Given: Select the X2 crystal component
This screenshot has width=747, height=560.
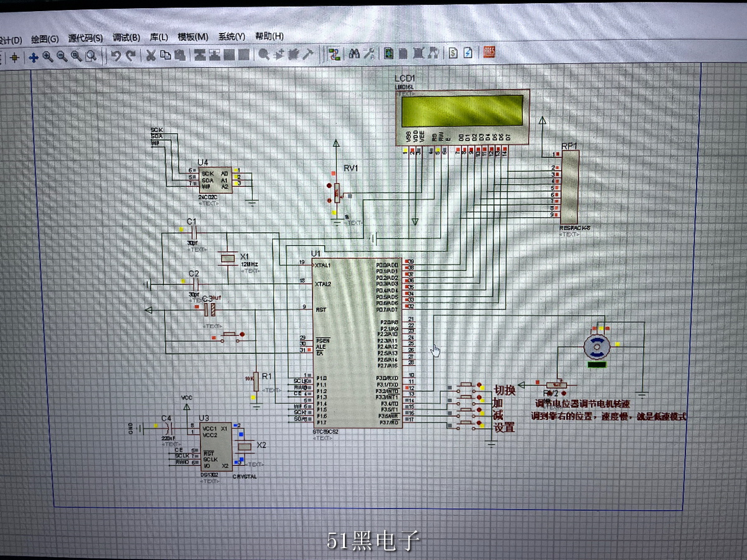Looking at the screenshot, I should coord(244,446).
